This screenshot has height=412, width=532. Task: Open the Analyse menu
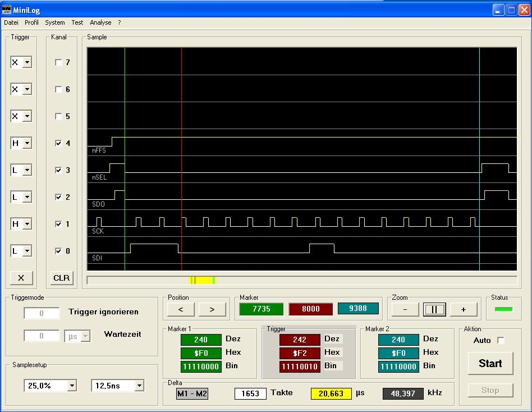[x=100, y=22]
